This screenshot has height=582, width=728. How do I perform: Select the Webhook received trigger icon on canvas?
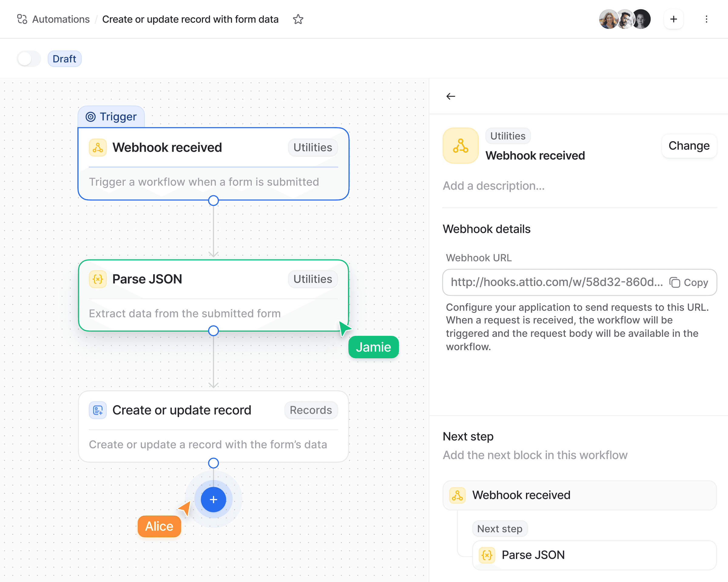click(98, 147)
